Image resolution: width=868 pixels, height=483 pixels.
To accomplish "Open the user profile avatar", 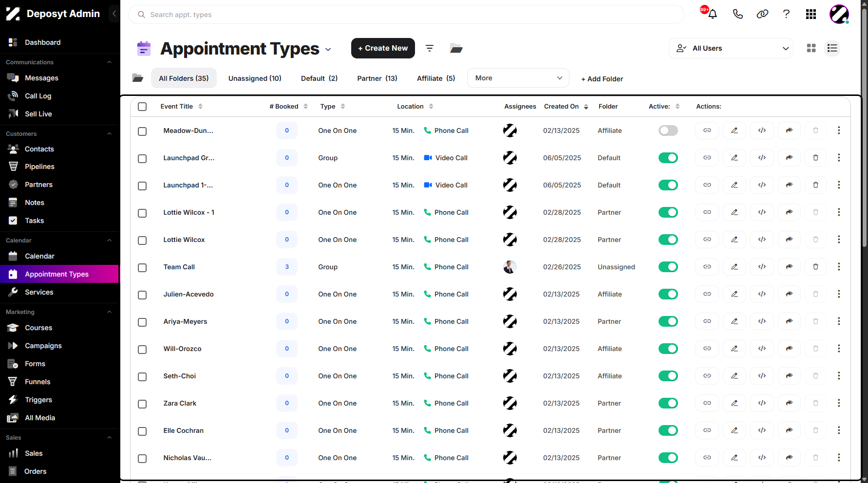I will pos(839,14).
